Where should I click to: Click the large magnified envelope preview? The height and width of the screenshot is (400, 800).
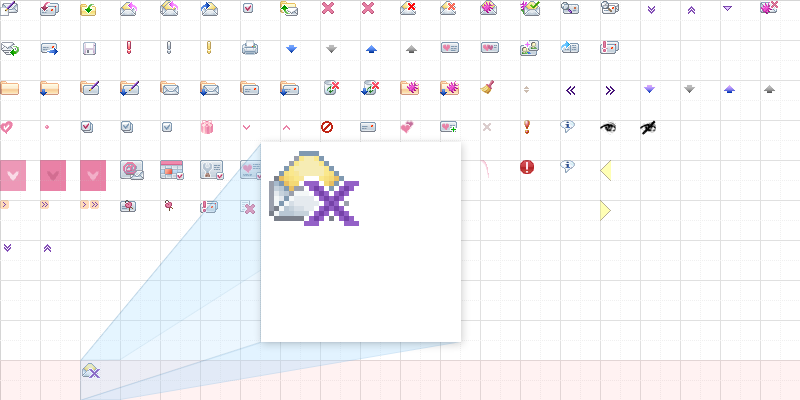tap(315, 188)
